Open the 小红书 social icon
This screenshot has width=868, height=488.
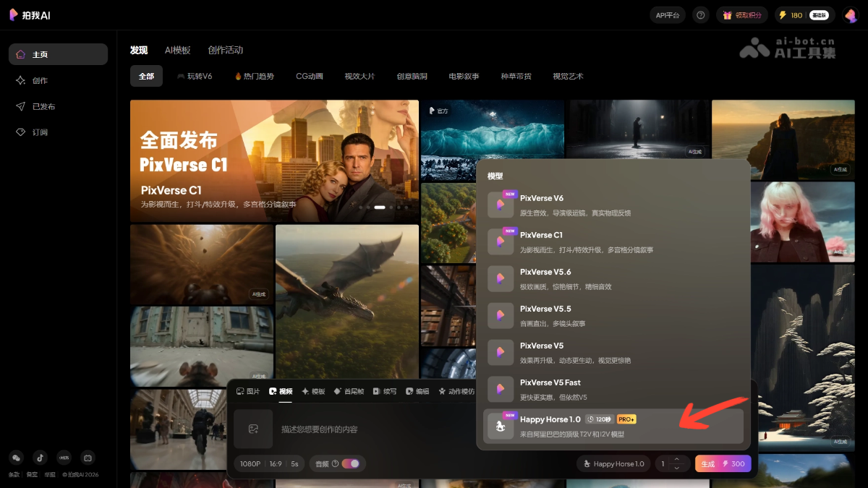pyautogui.click(x=64, y=457)
